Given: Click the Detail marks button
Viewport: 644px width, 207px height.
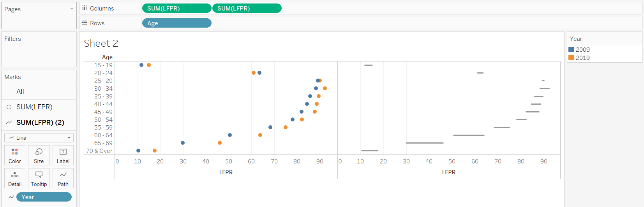Looking at the screenshot, I should 15,178.
